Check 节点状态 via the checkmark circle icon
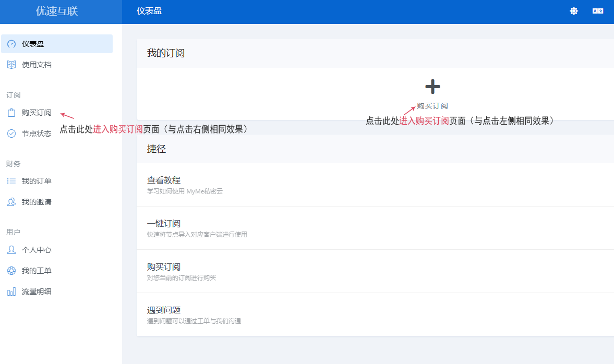Screen dimensions: 614x364 [x=11, y=133]
